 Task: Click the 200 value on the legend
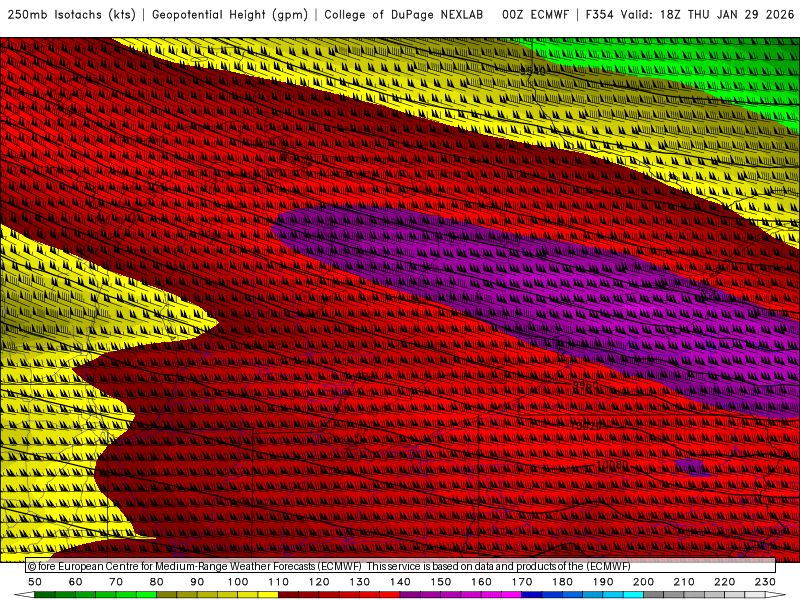(643, 582)
